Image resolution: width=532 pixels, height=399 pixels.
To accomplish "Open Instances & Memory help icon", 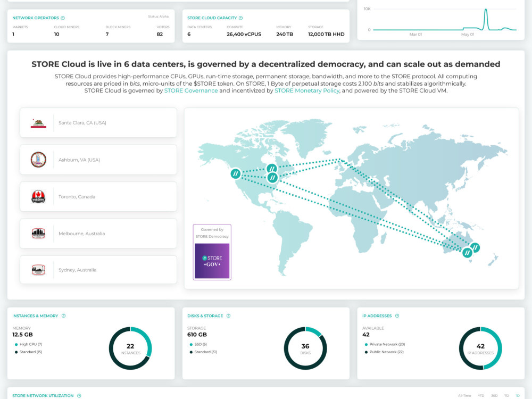I will (63, 316).
